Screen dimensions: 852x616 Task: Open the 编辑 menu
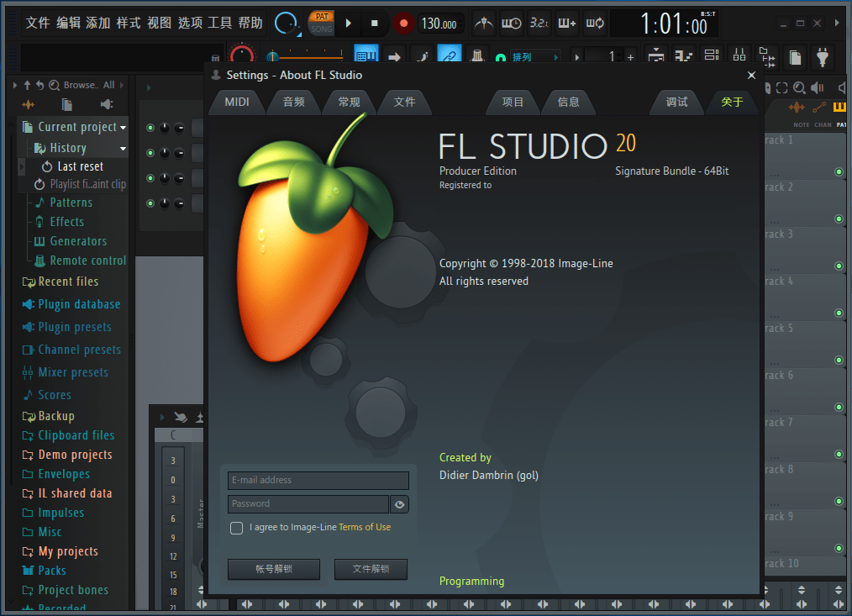pyautogui.click(x=68, y=23)
